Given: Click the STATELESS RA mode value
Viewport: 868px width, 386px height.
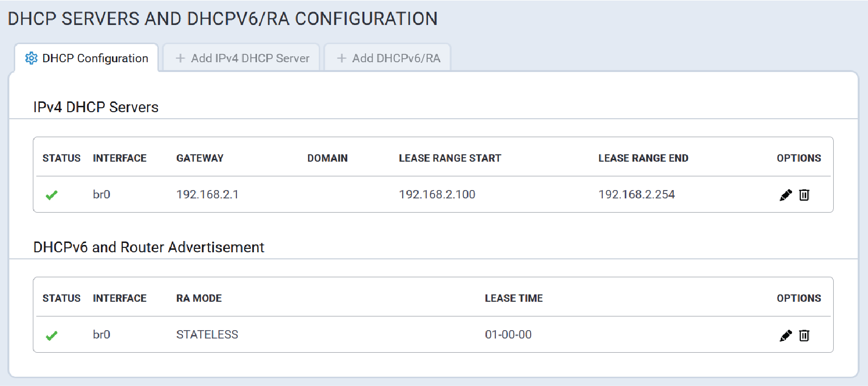Looking at the screenshot, I should (207, 335).
